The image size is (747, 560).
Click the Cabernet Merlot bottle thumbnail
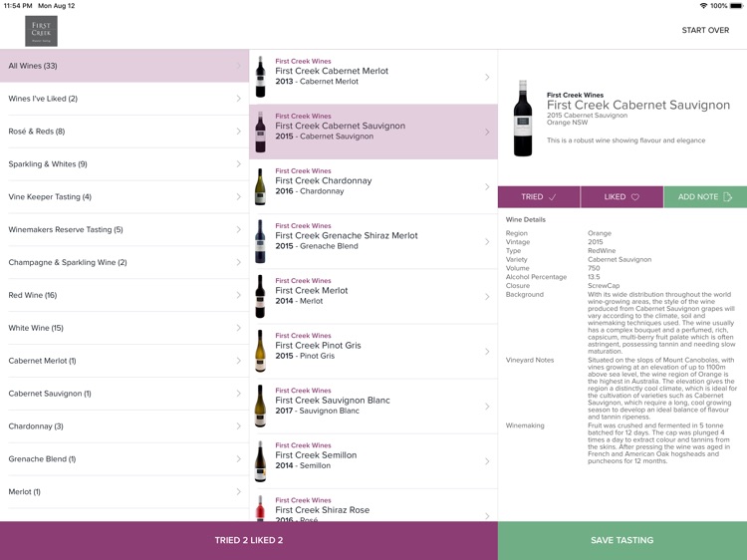tap(261, 77)
